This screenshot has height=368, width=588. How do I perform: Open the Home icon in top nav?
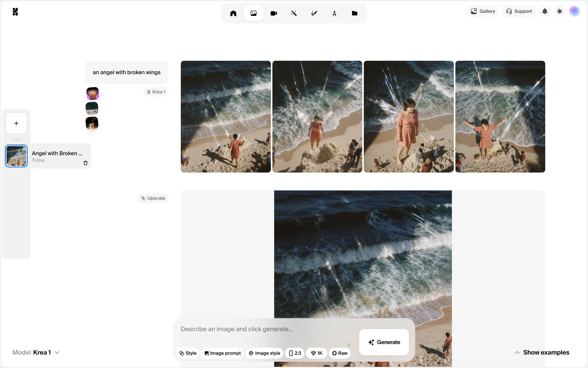click(x=233, y=13)
